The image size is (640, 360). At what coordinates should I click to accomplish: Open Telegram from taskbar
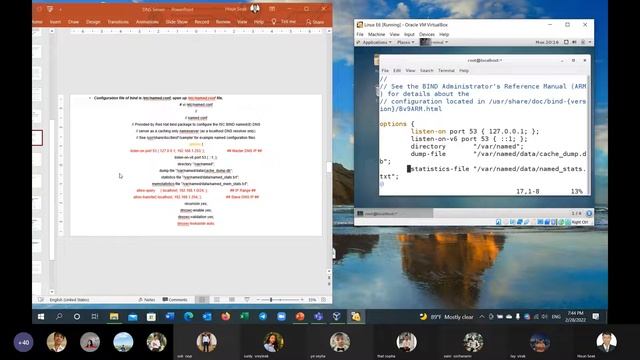click(263, 317)
